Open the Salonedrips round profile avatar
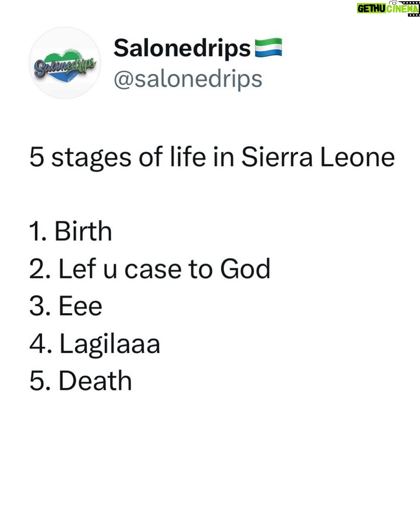 [x=65, y=63]
